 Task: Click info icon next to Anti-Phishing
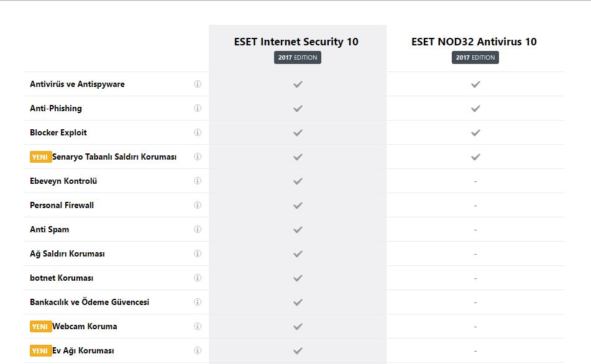coord(198,108)
